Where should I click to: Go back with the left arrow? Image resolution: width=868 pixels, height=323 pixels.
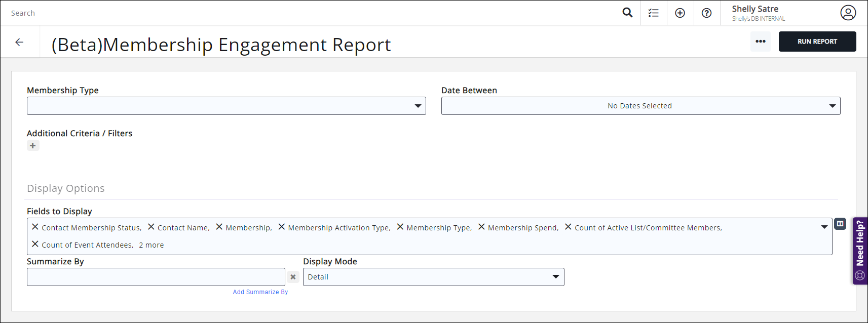click(x=19, y=42)
